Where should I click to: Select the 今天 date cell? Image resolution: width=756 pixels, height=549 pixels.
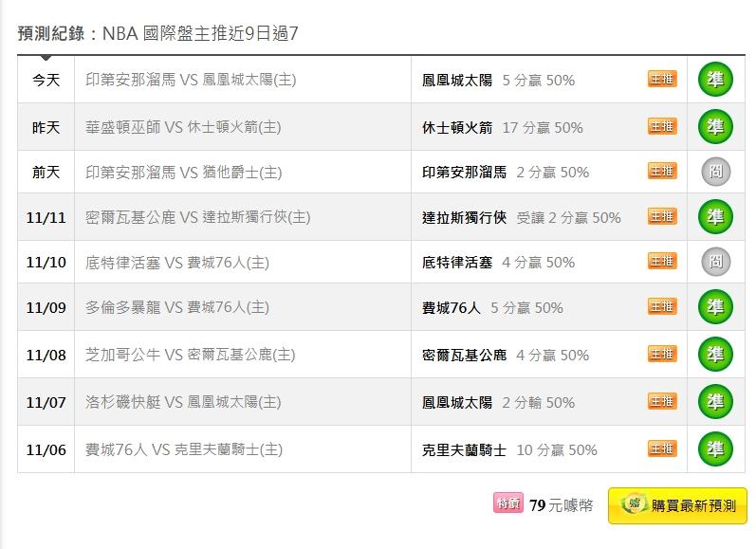(46, 81)
